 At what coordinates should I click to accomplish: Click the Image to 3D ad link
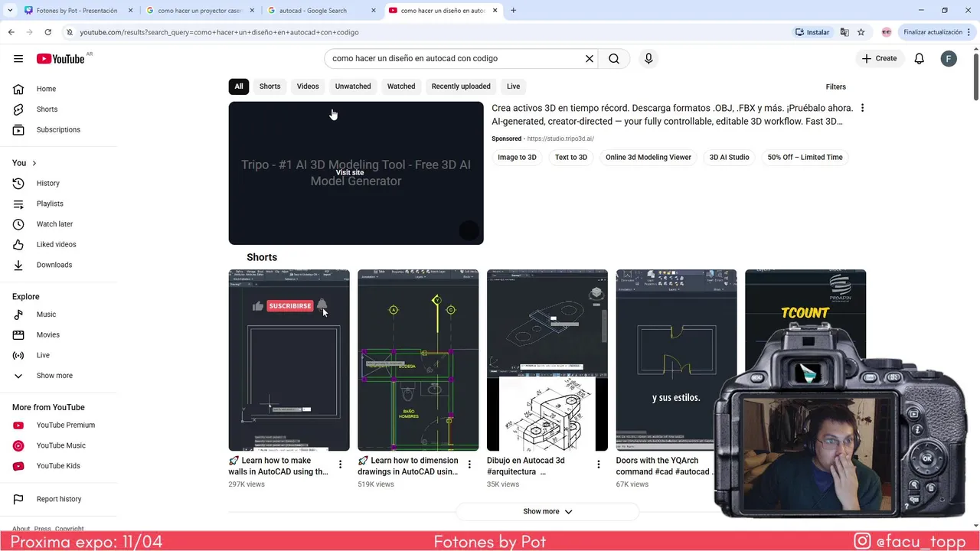click(x=517, y=158)
